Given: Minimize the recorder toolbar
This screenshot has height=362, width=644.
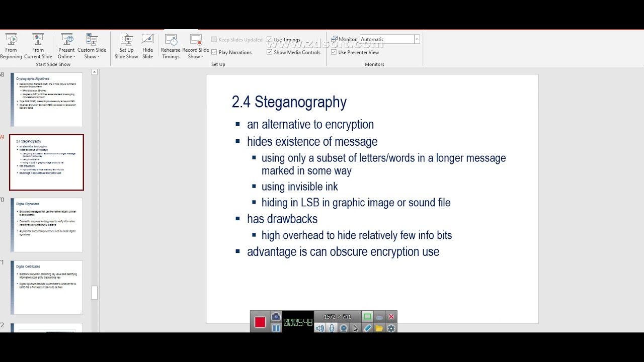Looking at the screenshot, I should click(379, 317).
